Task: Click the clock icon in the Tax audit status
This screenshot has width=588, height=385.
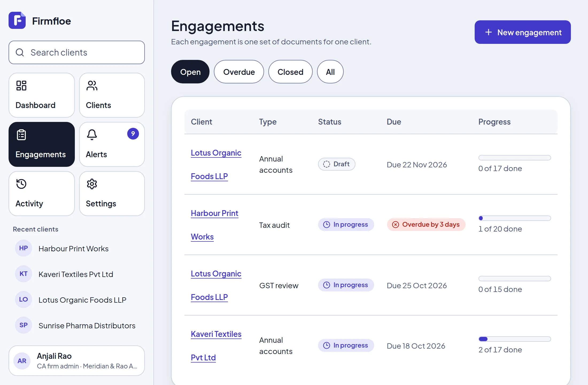Action: [x=327, y=225]
